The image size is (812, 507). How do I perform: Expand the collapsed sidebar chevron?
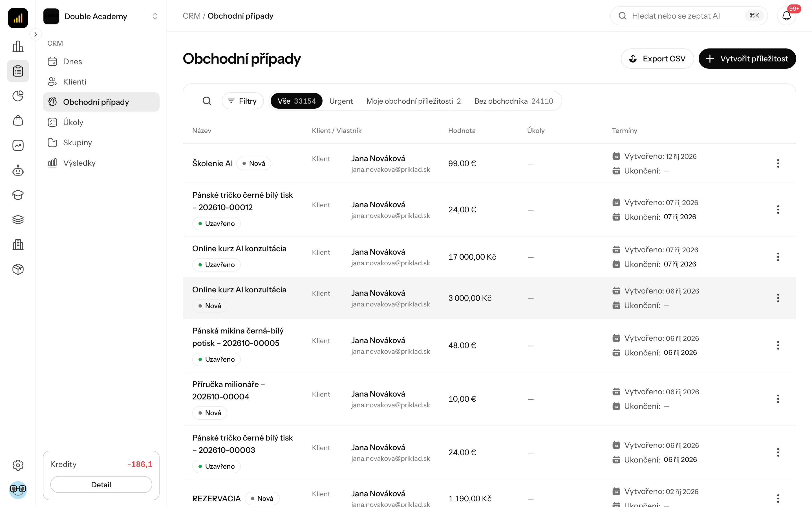click(x=36, y=34)
